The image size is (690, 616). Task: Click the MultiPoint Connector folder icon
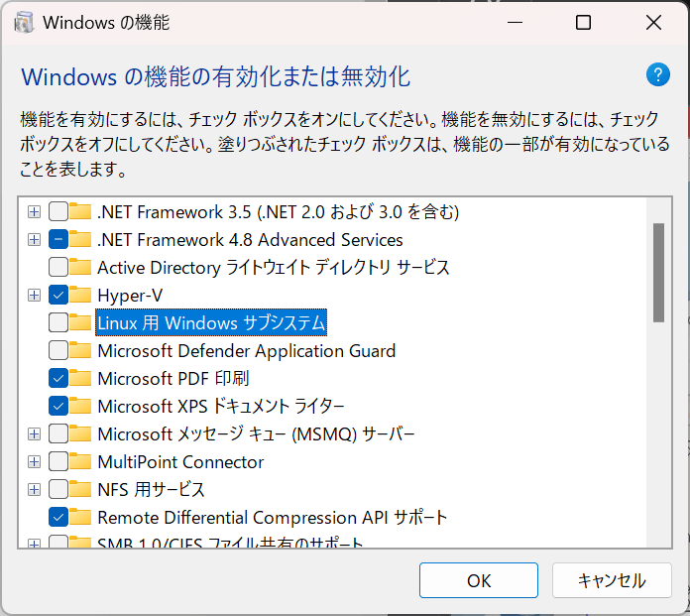click(80, 461)
